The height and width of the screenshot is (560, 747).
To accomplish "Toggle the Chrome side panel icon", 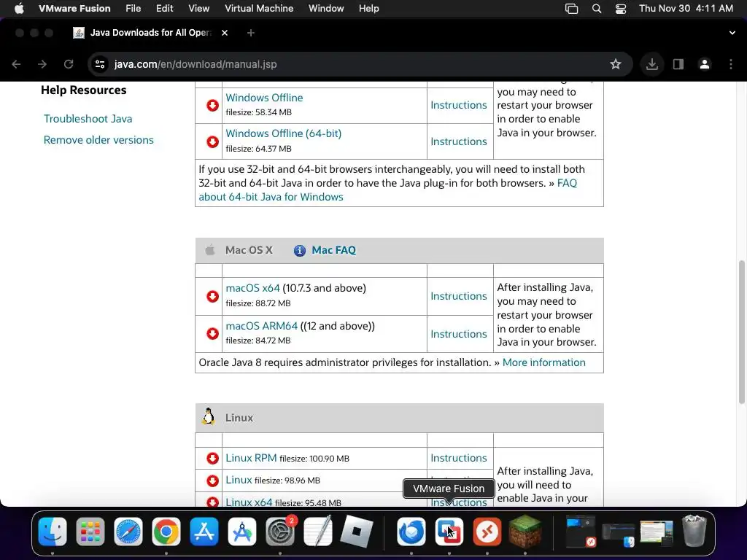I will tap(678, 64).
